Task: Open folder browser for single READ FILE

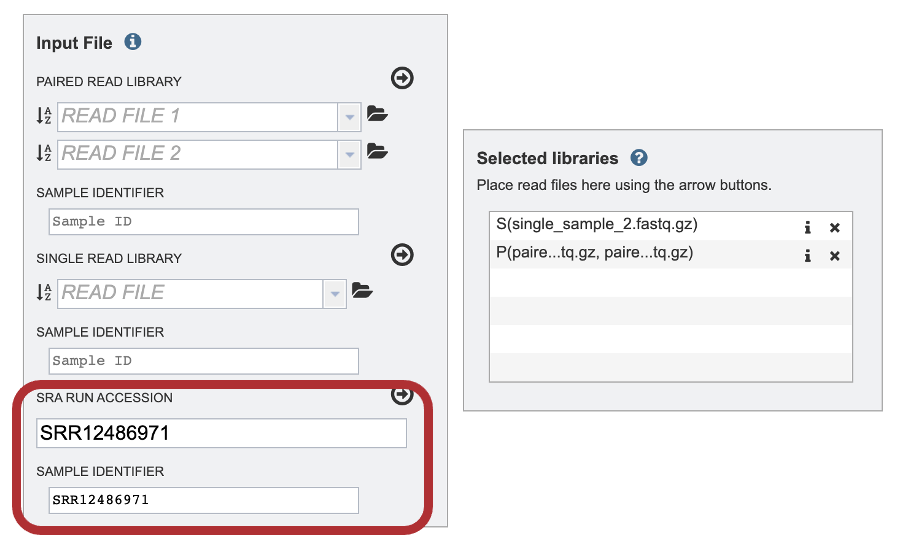Action: [x=362, y=291]
